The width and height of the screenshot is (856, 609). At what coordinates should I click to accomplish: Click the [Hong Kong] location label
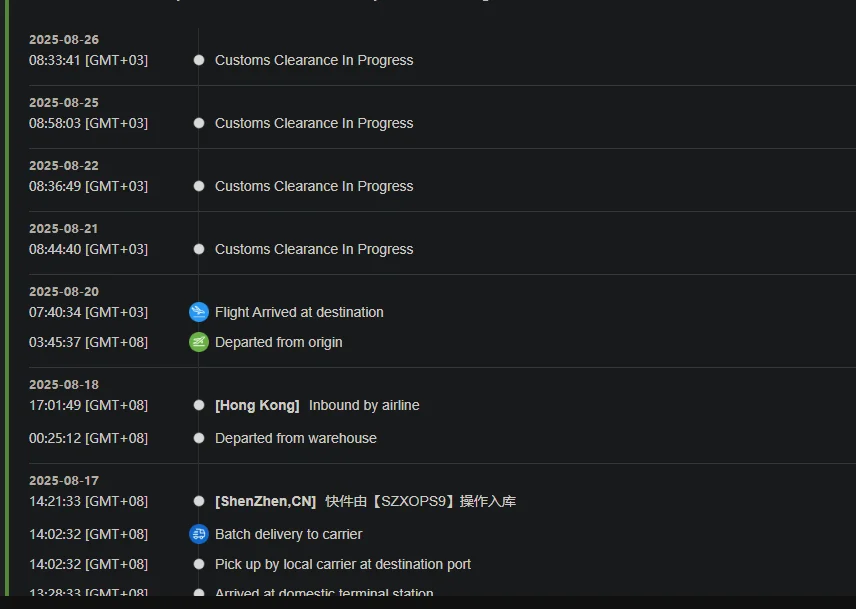click(x=257, y=405)
